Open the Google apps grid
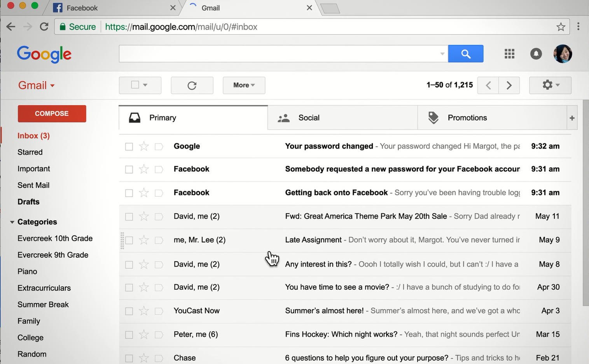The image size is (589, 364). pyautogui.click(x=509, y=54)
